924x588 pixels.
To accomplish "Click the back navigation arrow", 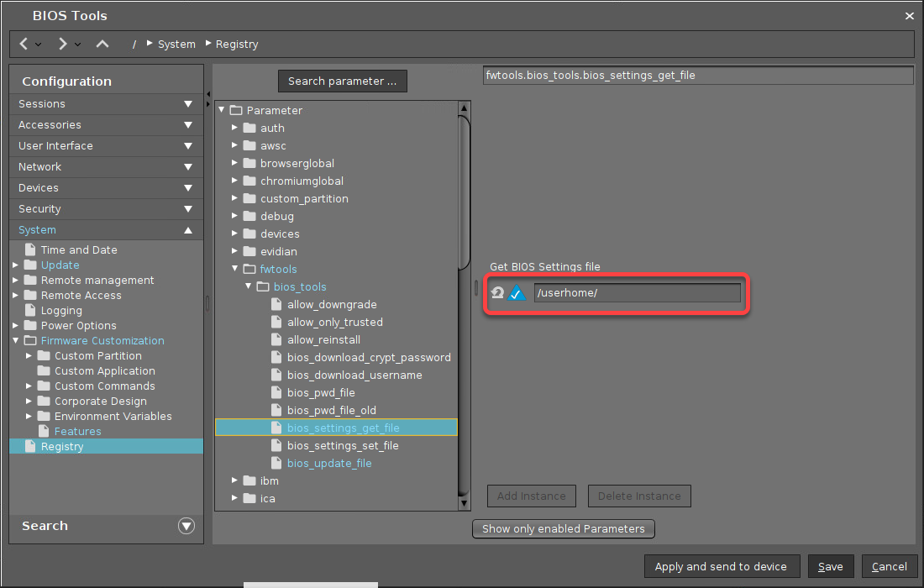I will coord(24,44).
